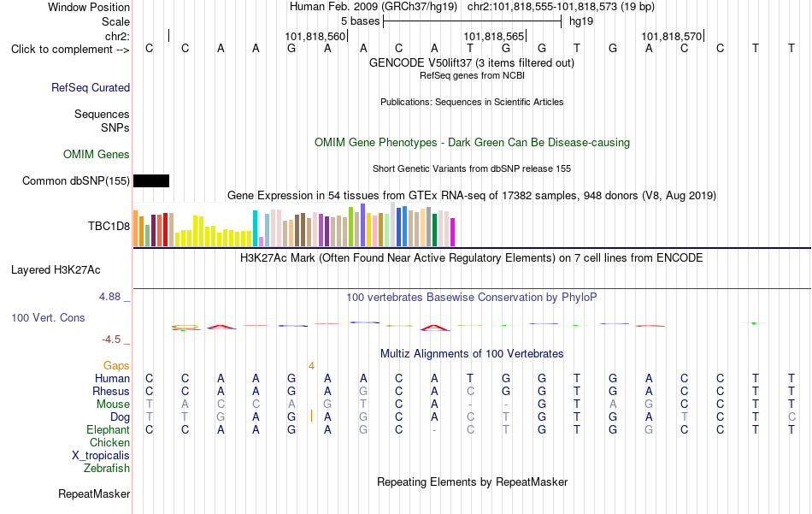
Task: Click the chr2: ruler label
Action: tap(118, 36)
